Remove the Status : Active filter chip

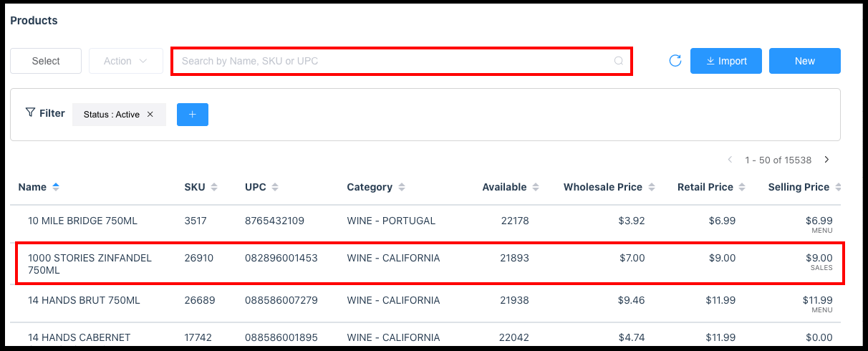pyautogui.click(x=150, y=115)
